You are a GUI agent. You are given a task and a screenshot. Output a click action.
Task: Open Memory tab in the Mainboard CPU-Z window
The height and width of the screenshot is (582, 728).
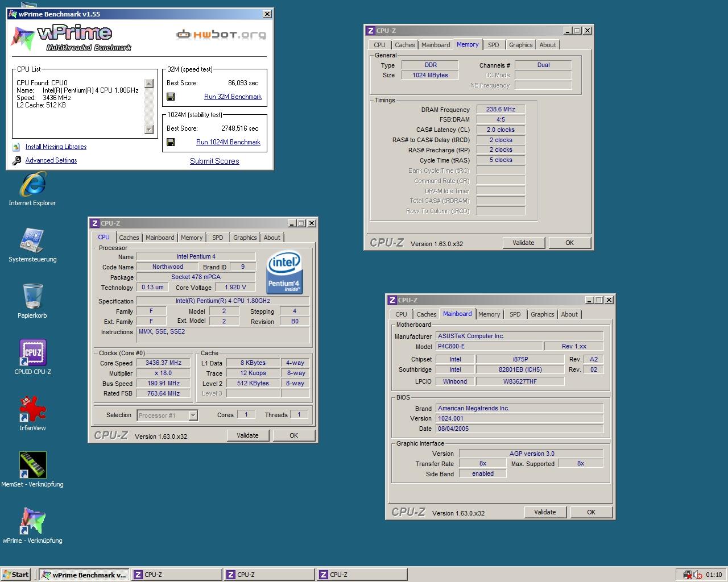click(x=489, y=314)
